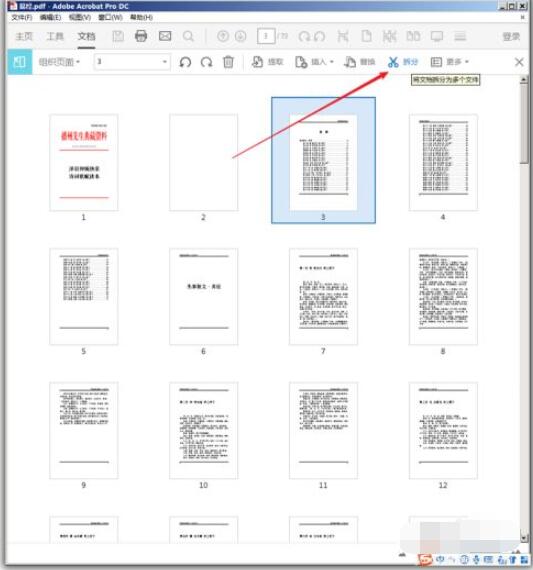Switch to the 工具 tab
533x570 pixels.
pos(55,36)
